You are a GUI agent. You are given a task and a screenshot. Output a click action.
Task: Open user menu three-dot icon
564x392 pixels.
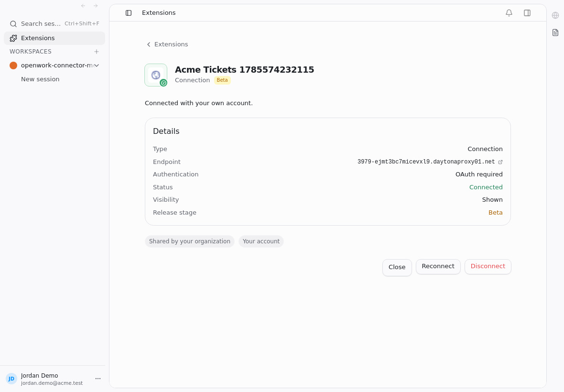(x=98, y=379)
